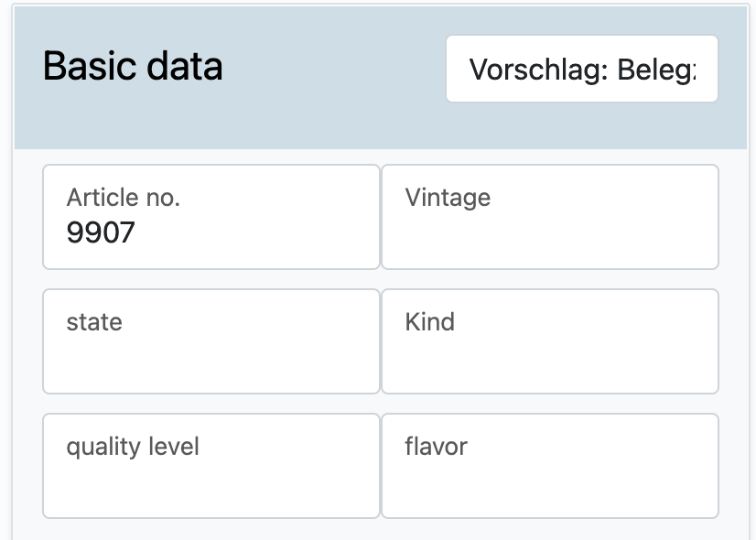Click the flavor label text

tap(436, 447)
